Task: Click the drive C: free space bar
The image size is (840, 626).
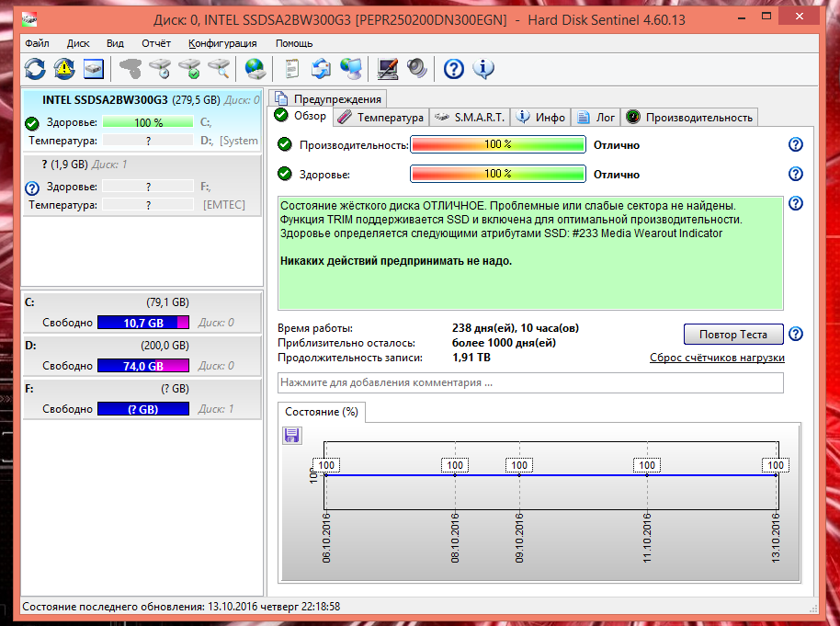Action: [142, 323]
